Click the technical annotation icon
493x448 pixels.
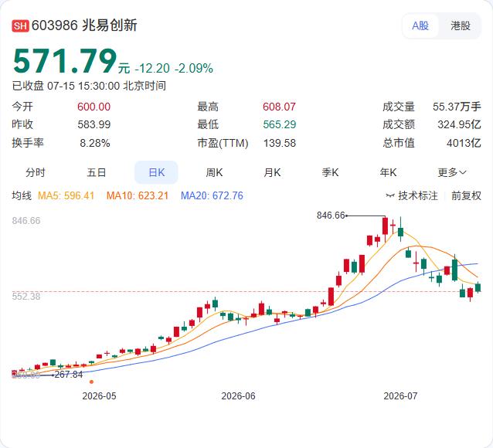click(x=390, y=196)
